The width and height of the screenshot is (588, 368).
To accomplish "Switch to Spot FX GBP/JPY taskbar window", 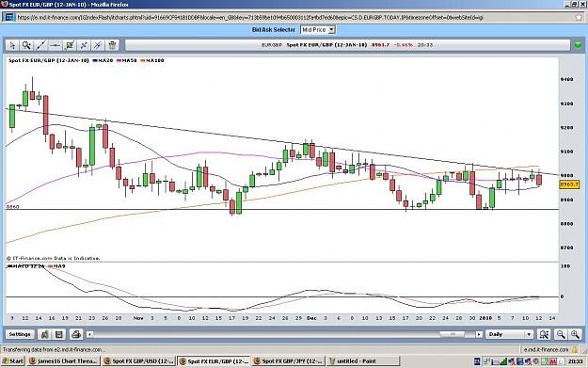I will [288, 360].
